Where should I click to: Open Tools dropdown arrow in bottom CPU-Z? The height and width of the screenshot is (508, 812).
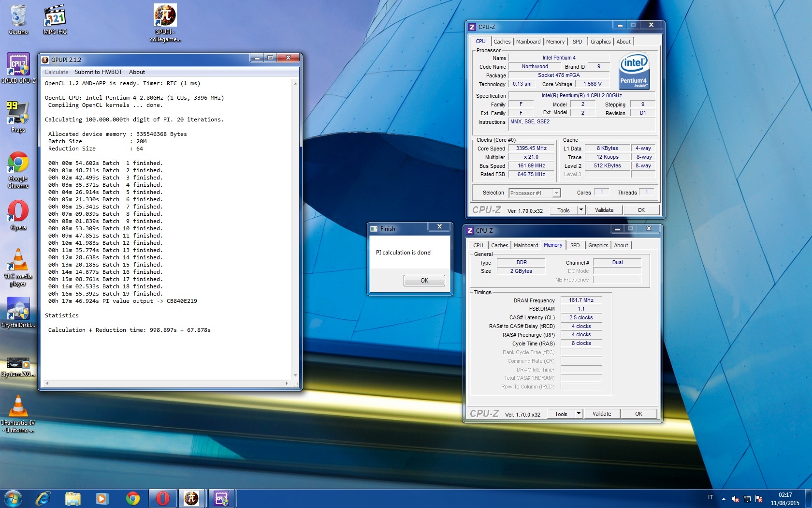click(x=579, y=414)
